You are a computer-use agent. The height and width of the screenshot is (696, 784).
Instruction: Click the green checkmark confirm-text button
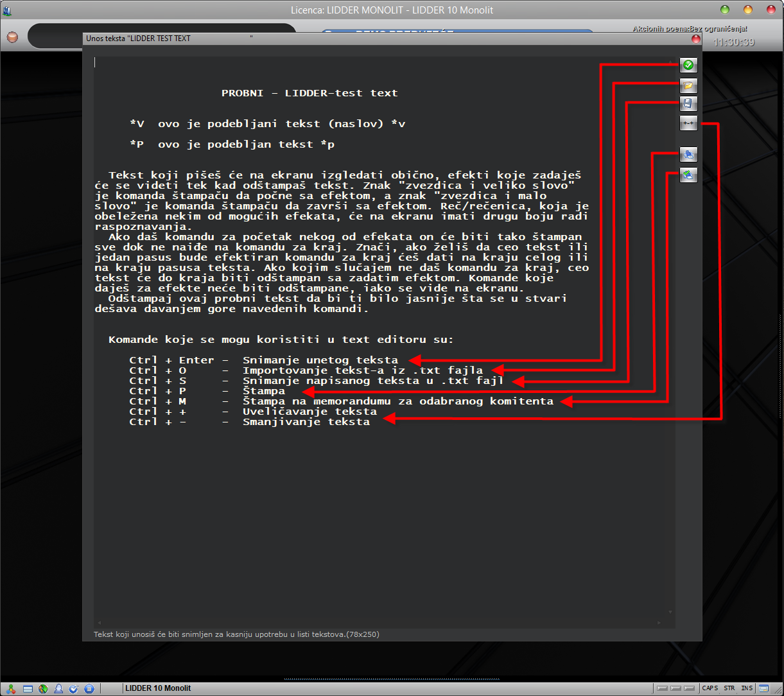pos(688,65)
